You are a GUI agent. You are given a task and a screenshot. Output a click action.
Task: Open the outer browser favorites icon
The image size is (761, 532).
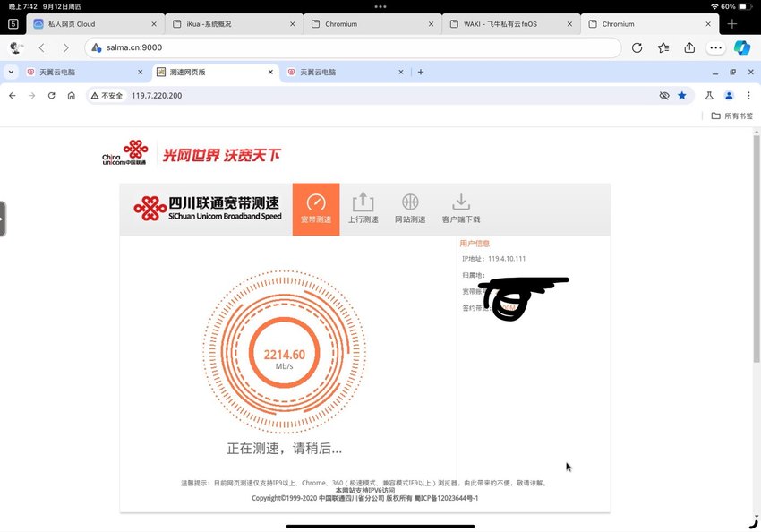[x=663, y=47]
